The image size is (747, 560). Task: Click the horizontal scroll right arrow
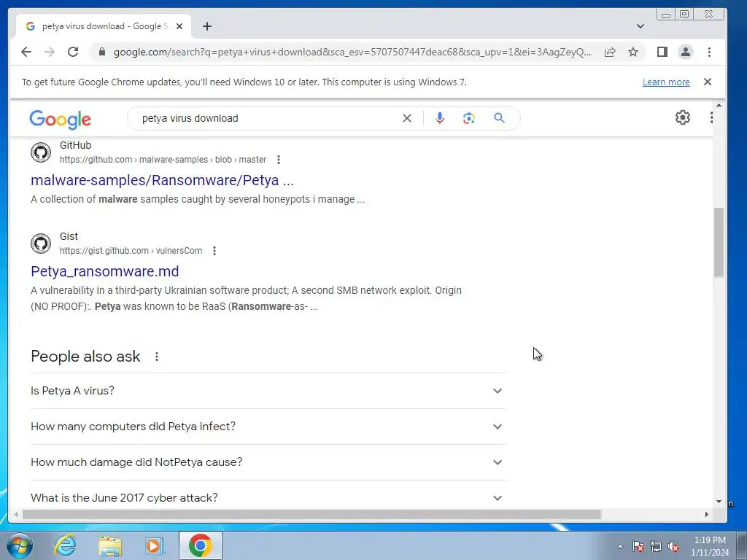click(706, 515)
